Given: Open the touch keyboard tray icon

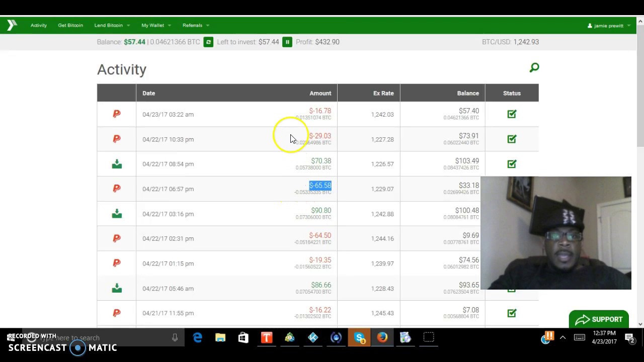Looking at the screenshot, I should pyautogui.click(x=580, y=338).
